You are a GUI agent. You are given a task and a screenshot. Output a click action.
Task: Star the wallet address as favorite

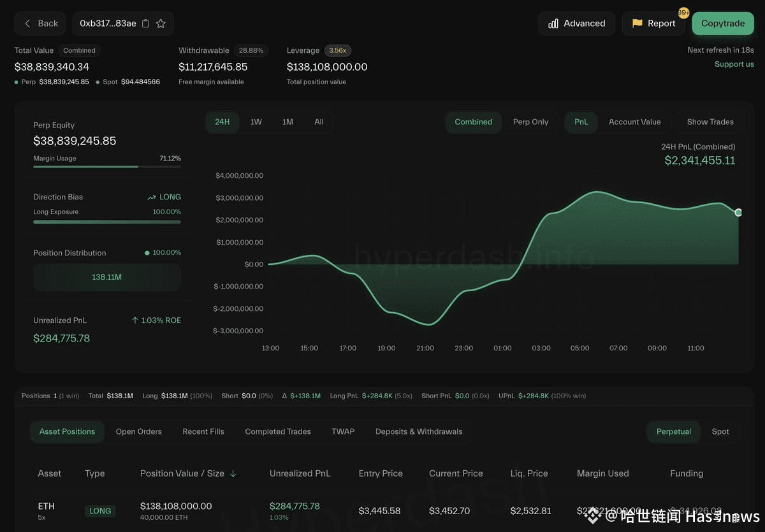coord(161,24)
